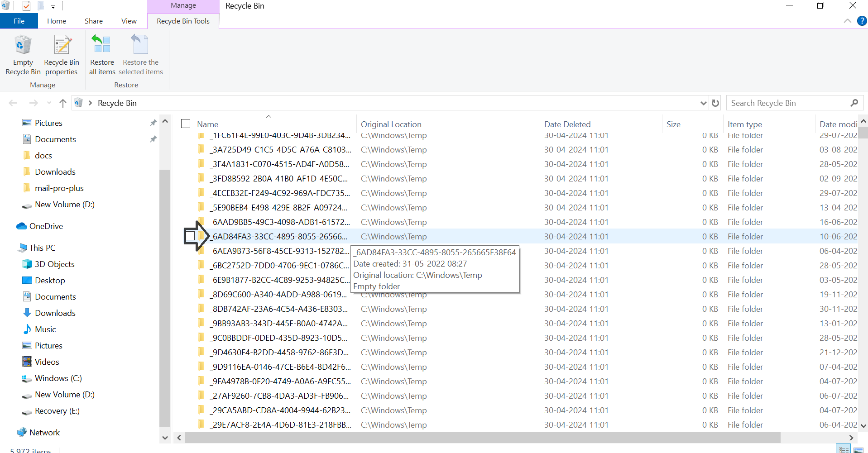The height and width of the screenshot is (453, 868).
Task: Click the Up one level arrow
Action: coord(63,103)
